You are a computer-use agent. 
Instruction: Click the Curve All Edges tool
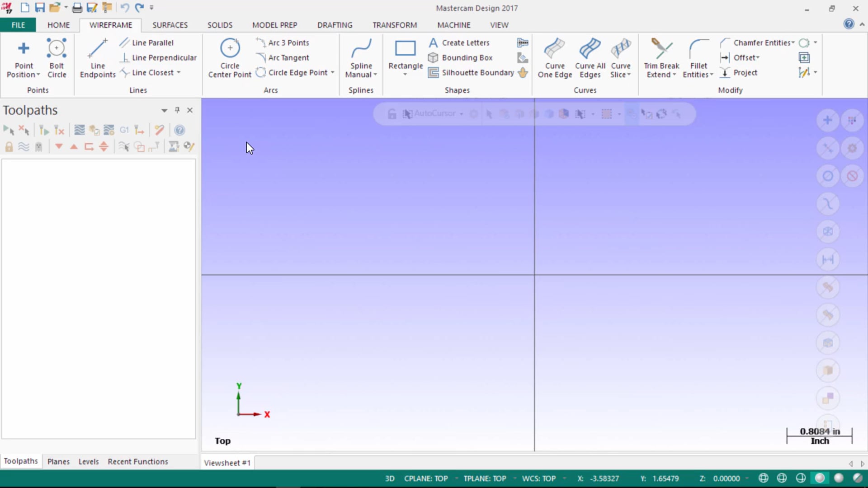pos(589,57)
